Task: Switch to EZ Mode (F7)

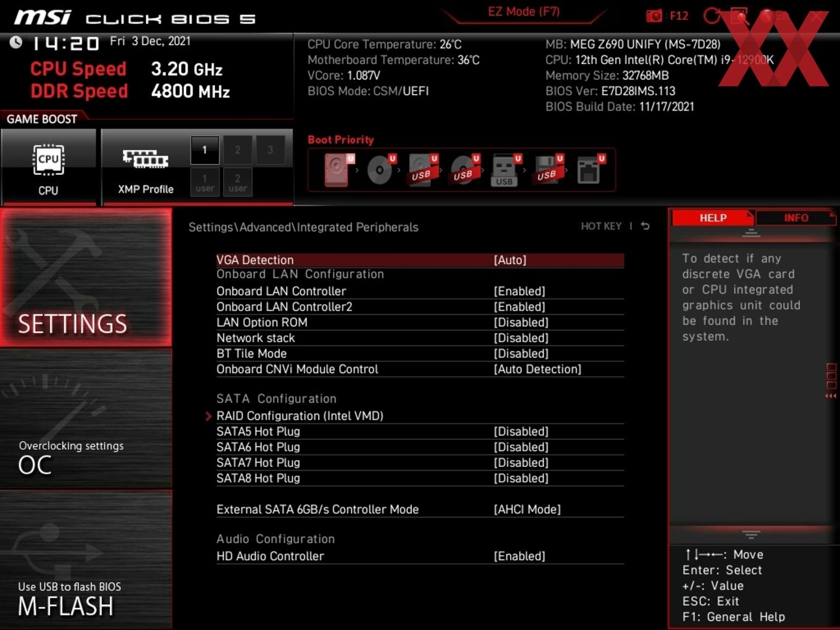Action: (524, 12)
